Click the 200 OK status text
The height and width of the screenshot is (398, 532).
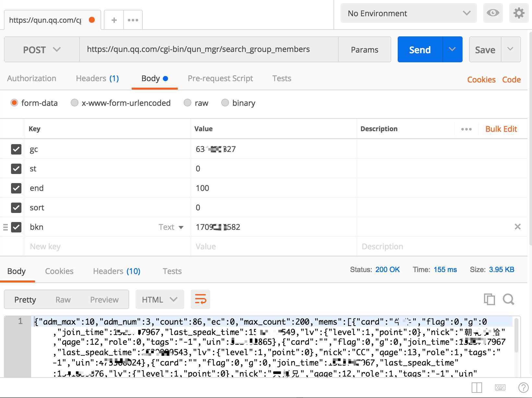coord(387,269)
